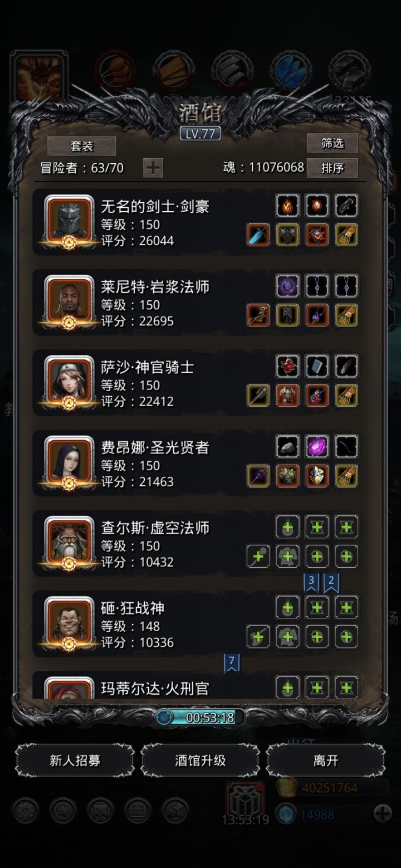
Task: Click the 00:53:18 timer bar
Action: click(200, 718)
